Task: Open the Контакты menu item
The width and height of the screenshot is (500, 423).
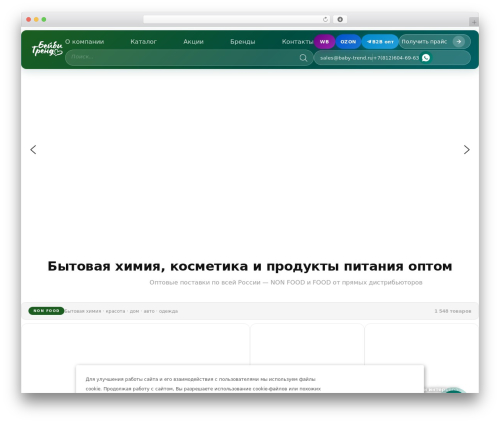Action: [x=297, y=42]
